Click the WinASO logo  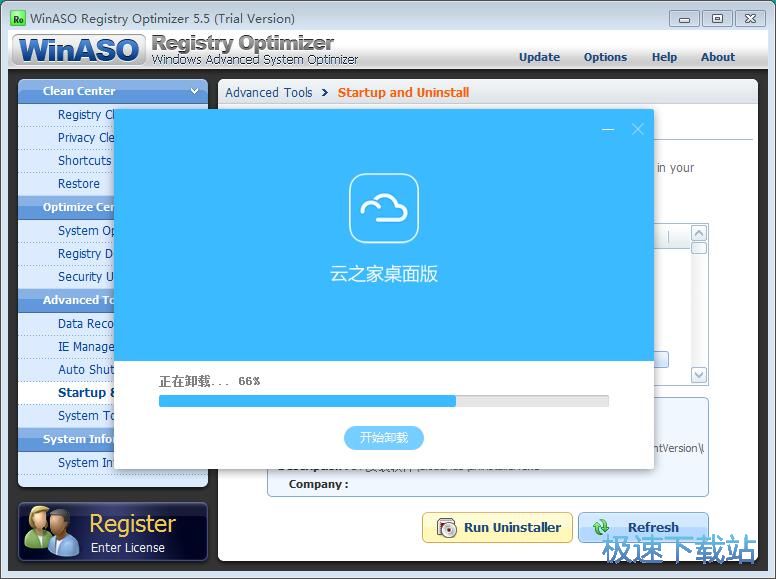79,49
